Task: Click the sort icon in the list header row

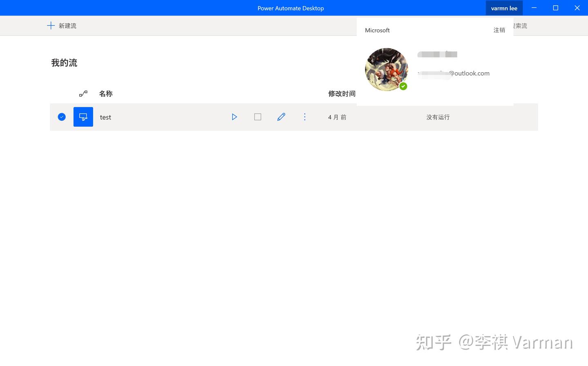Action: (x=83, y=93)
